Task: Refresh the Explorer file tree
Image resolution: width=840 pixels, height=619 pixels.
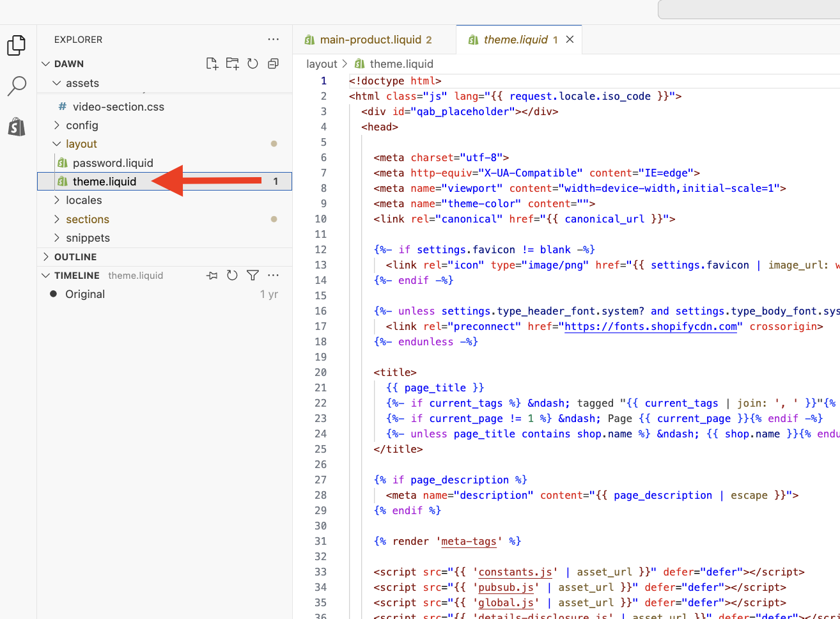Action: (x=253, y=64)
